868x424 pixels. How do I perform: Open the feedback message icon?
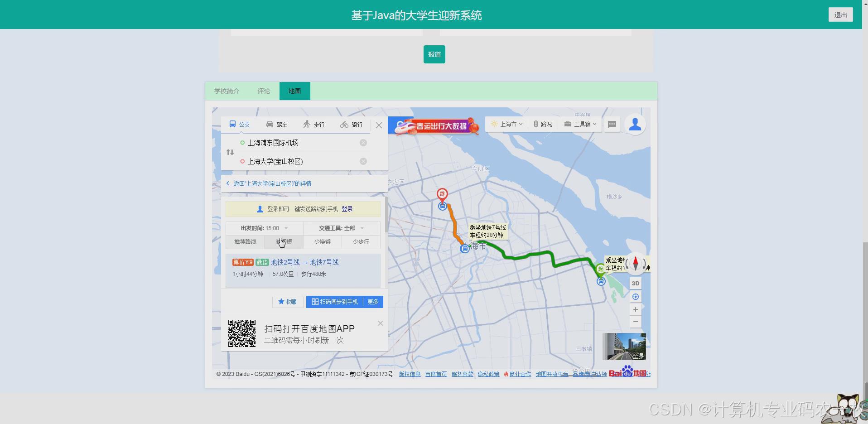(612, 124)
